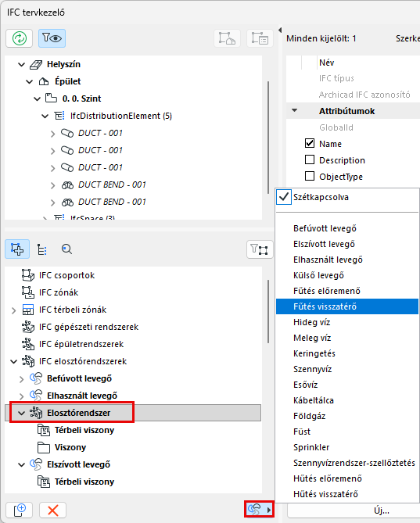Collapse the Attribútumok section triangle
This screenshot has height=523, width=420.
[x=294, y=110]
